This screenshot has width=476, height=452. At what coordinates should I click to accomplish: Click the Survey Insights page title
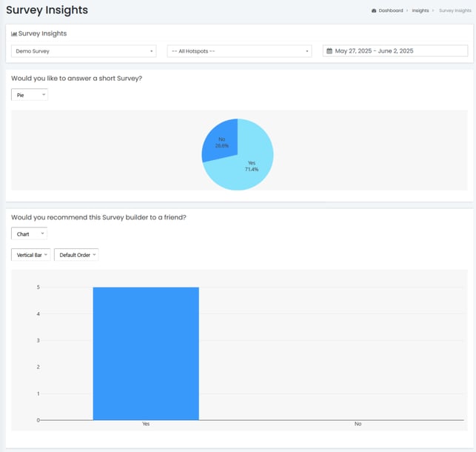tap(47, 10)
